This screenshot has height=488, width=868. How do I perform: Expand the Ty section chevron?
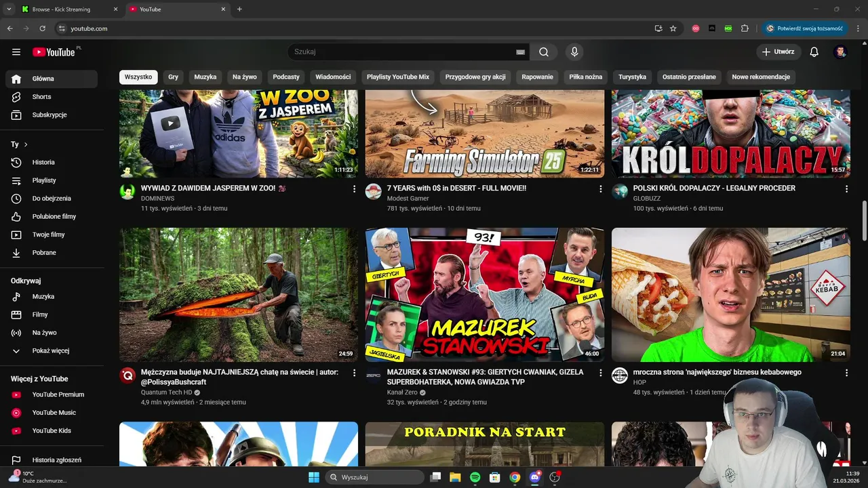(x=26, y=144)
